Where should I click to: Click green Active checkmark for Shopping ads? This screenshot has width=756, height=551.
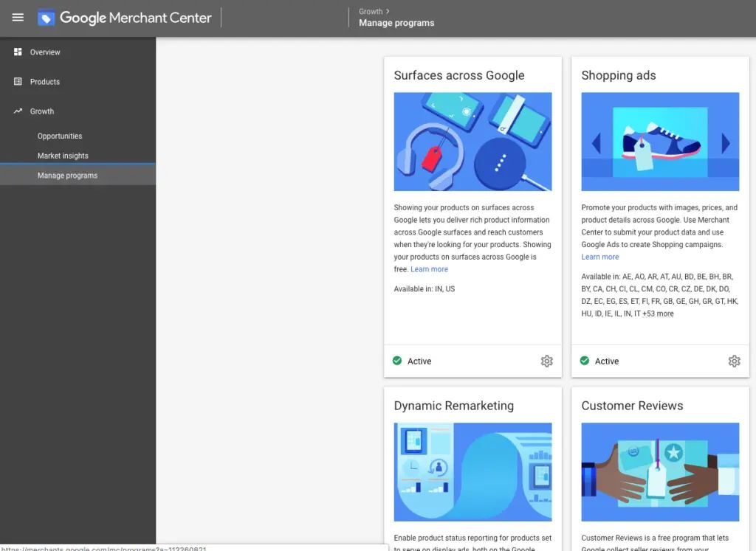point(585,360)
